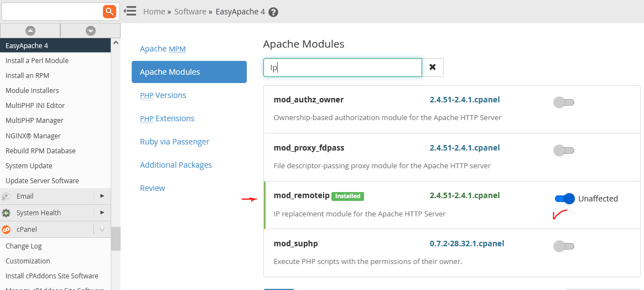This screenshot has height=290, width=644.
Task: Click the sidebar scrollbar up arrow
Action: tap(116, 42)
